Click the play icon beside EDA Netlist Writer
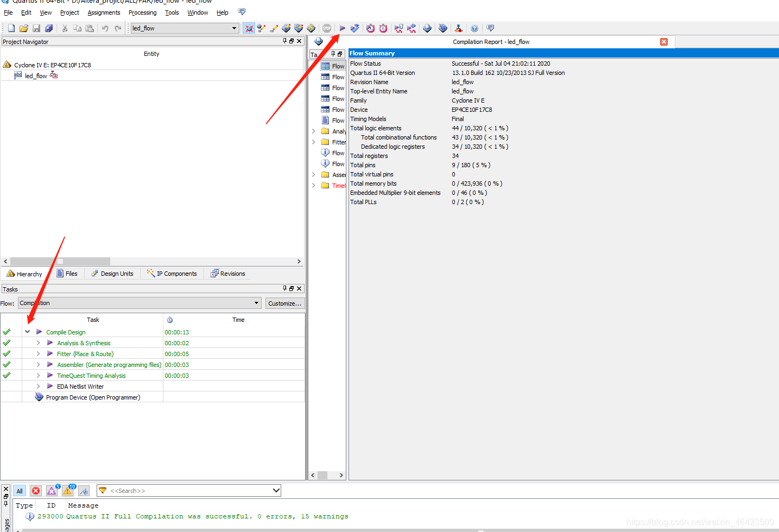 click(50, 386)
